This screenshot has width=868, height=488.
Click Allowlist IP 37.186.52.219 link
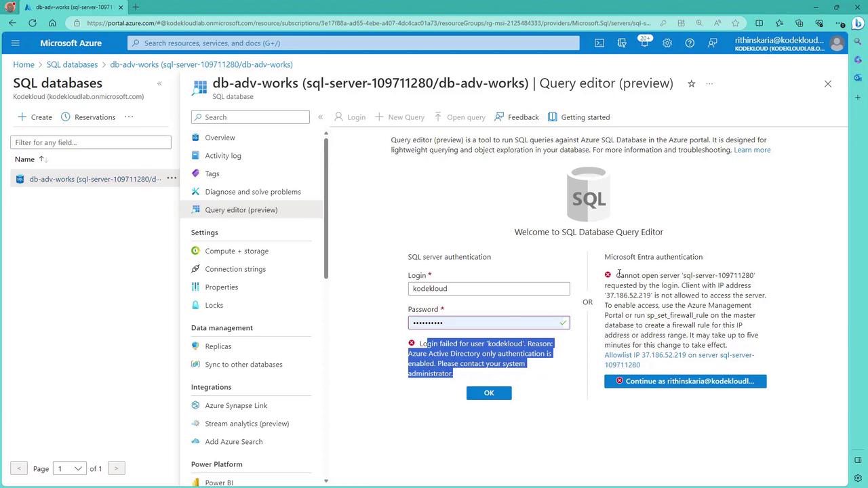[x=679, y=360]
